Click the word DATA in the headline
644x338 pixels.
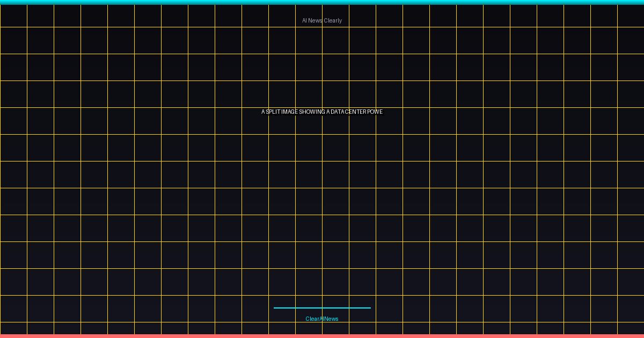pyautogui.click(x=337, y=112)
